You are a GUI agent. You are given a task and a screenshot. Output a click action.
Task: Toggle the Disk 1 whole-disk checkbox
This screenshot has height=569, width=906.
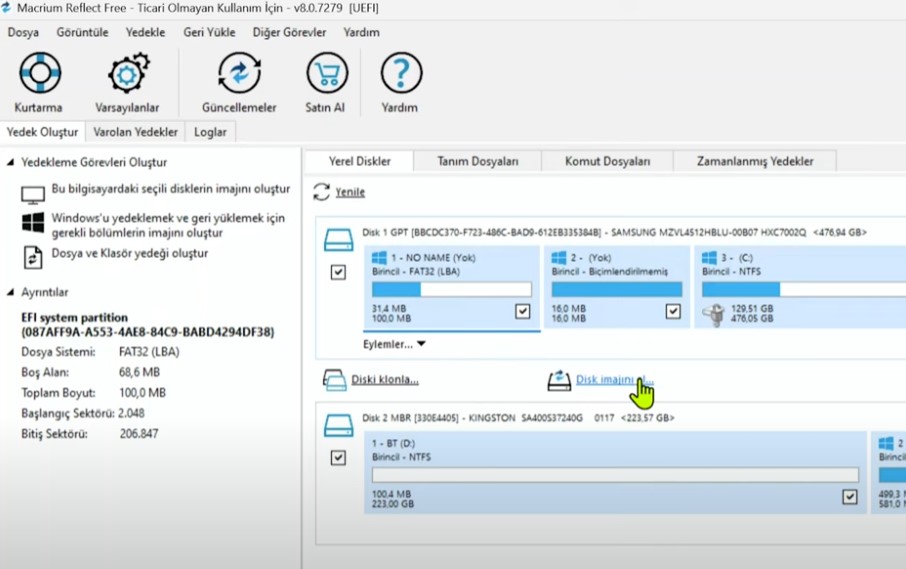tap(338, 272)
